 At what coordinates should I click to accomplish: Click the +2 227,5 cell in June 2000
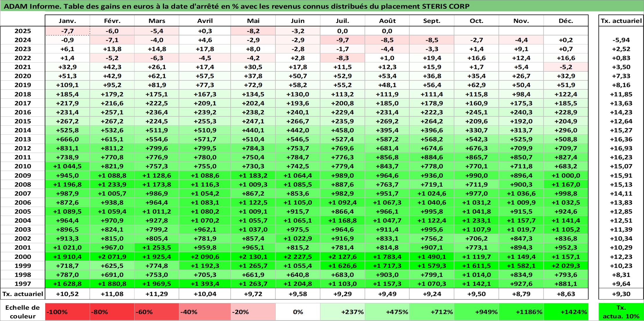(298, 257)
